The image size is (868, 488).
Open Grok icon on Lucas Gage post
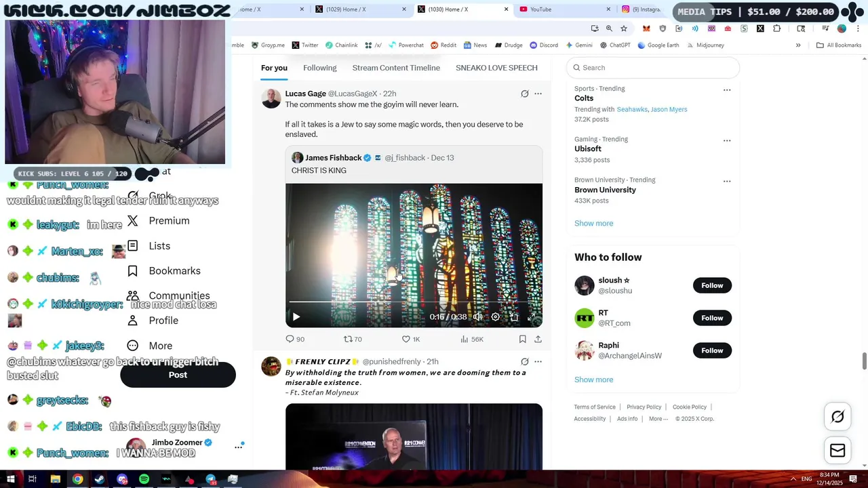point(524,94)
